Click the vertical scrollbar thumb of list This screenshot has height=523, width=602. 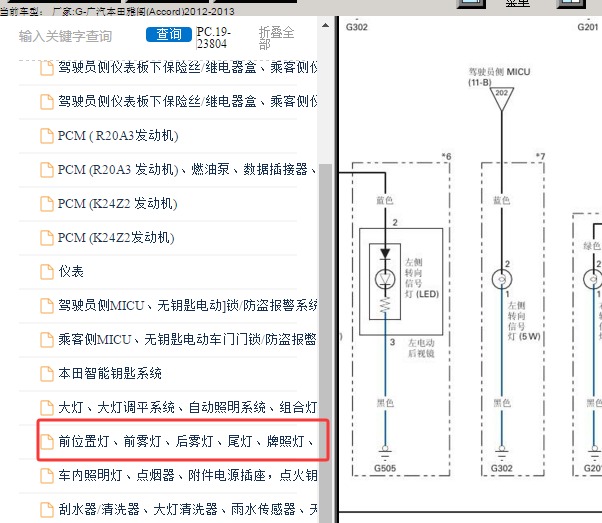pos(326,342)
